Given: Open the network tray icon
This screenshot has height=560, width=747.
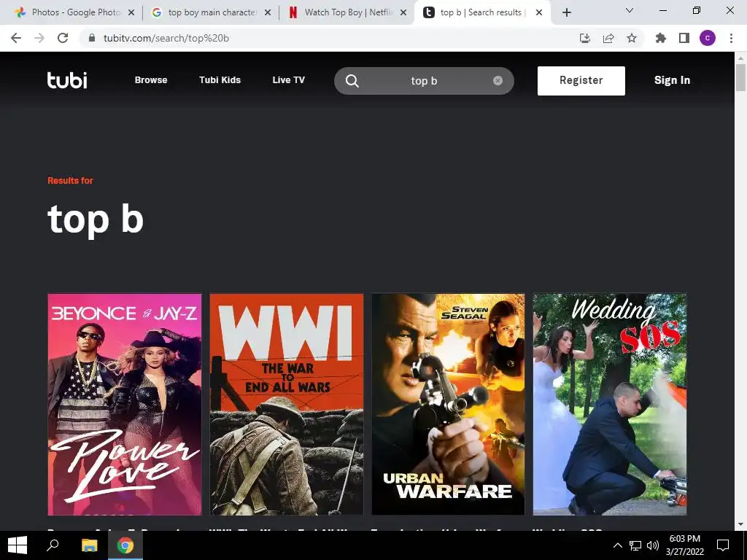Looking at the screenshot, I should point(635,545).
